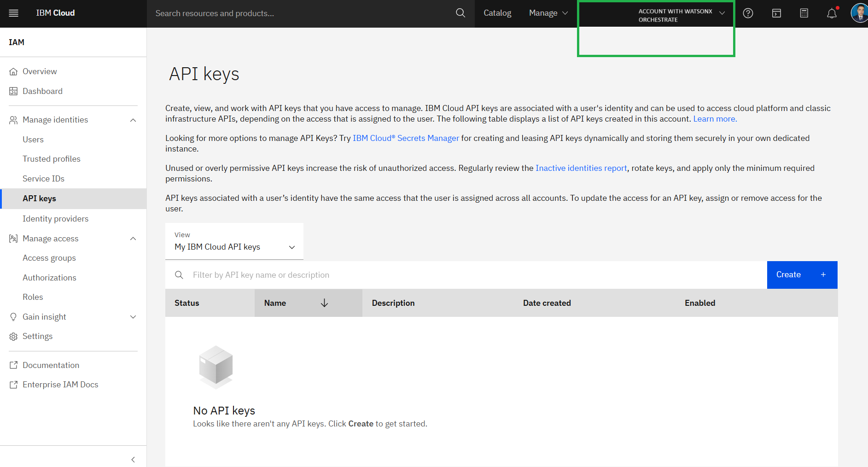Click the Name column sort arrow
The height and width of the screenshot is (467, 868).
324,303
